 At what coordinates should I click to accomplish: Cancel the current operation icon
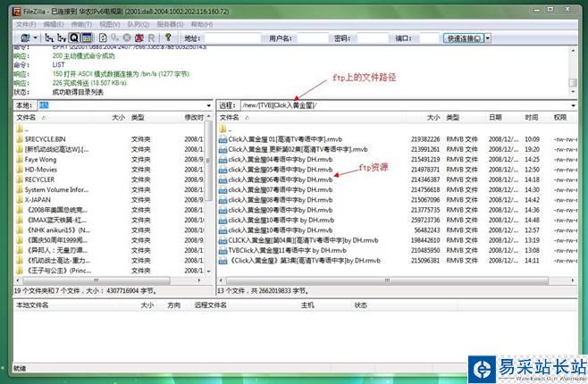[x=127, y=38]
